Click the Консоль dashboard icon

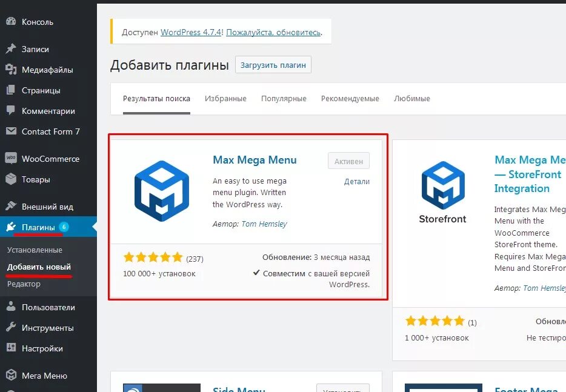11,21
